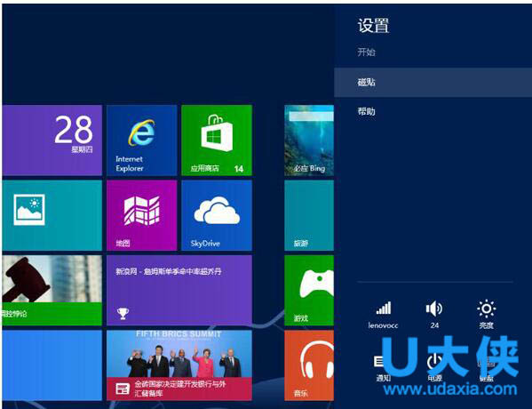Open the 电源 power button
The width and height of the screenshot is (532, 409).
tap(434, 368)
